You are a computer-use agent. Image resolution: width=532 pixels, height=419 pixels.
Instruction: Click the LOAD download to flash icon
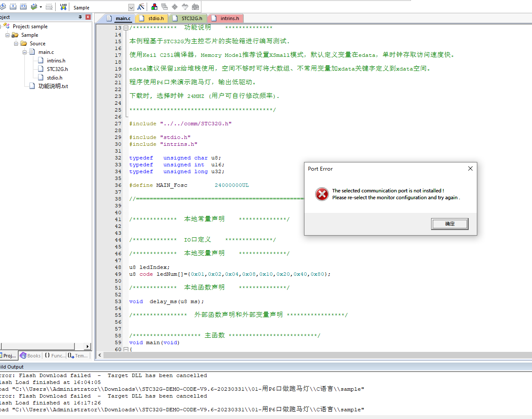(63, 7)
